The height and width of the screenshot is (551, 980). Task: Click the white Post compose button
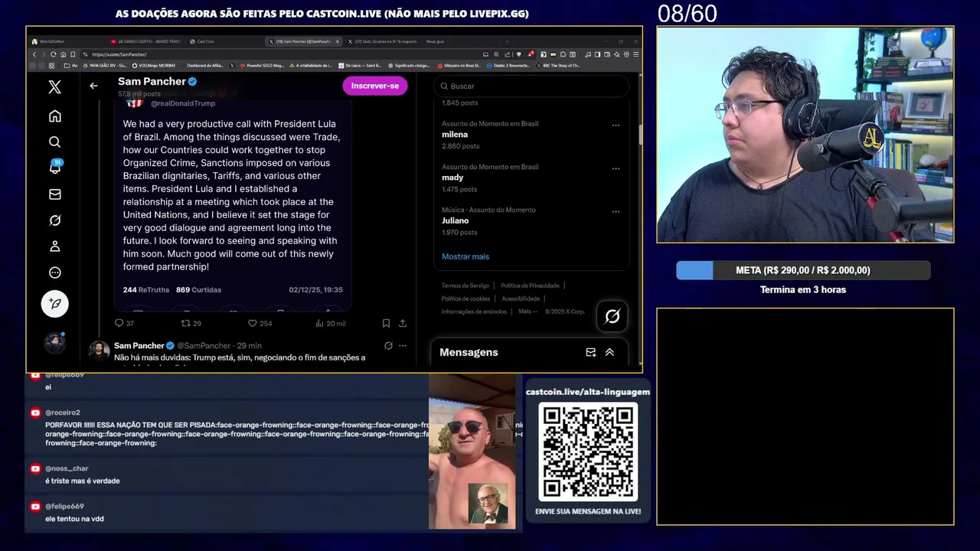54,304
